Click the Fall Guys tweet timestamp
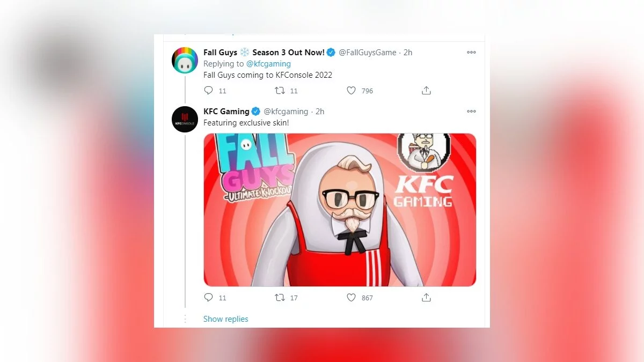 tap(408, 53)
